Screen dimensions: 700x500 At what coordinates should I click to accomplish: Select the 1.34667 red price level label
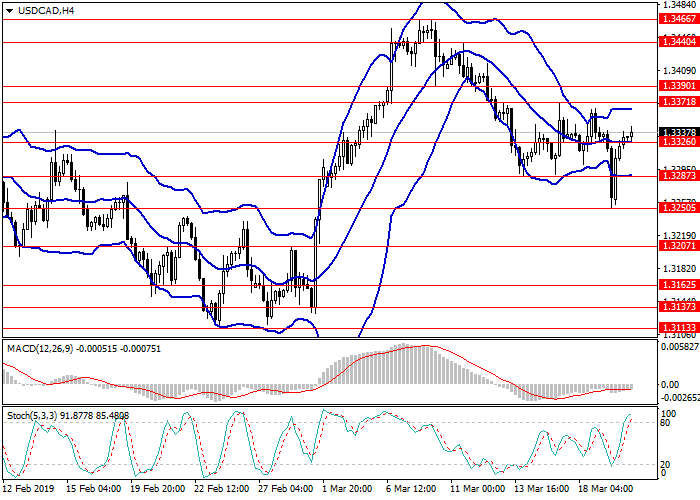point(678,18)
